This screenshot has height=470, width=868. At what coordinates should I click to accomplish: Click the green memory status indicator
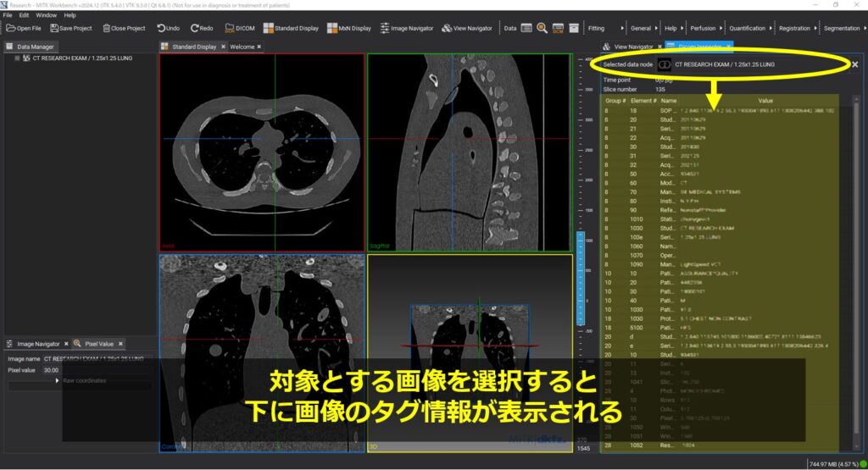point(864,464)
